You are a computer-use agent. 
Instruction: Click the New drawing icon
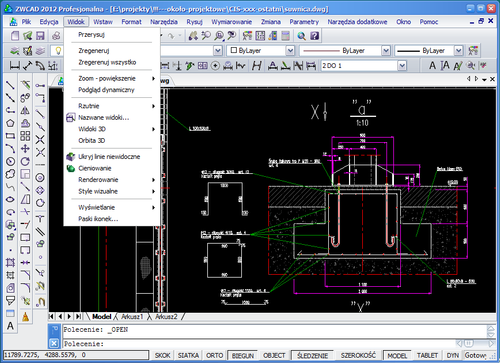(15, 36)
